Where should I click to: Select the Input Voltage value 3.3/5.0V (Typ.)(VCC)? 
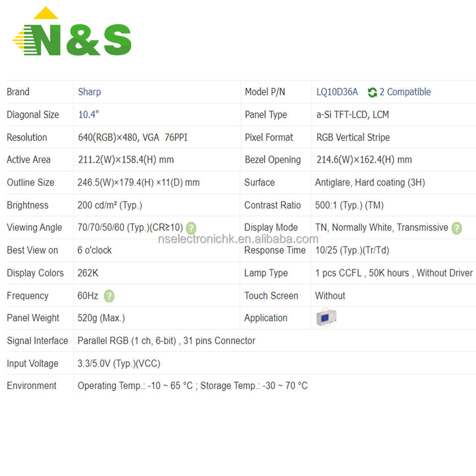point(119,363)
